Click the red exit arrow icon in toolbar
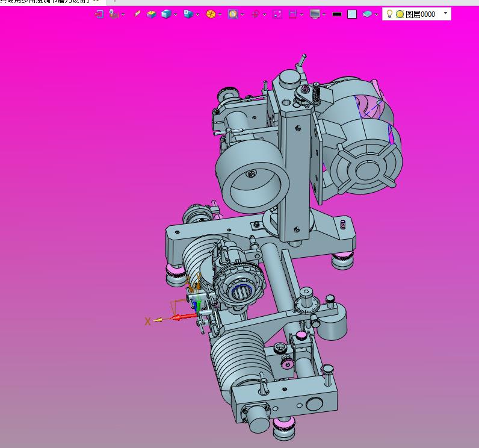Image resolution: width=479 pixels, height=448 pixels. pyautogui.click(x=99, y=14)
